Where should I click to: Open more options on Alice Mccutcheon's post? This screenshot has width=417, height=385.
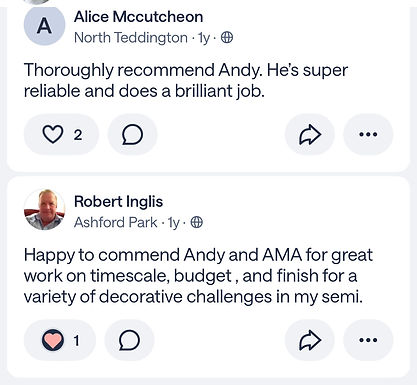pos(368,134)
